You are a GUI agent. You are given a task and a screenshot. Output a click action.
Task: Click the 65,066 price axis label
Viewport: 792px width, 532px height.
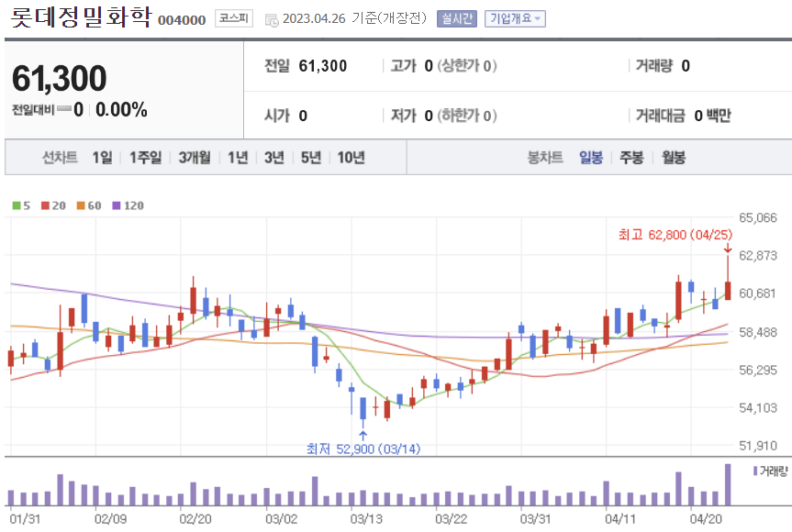tap(758, 217)
